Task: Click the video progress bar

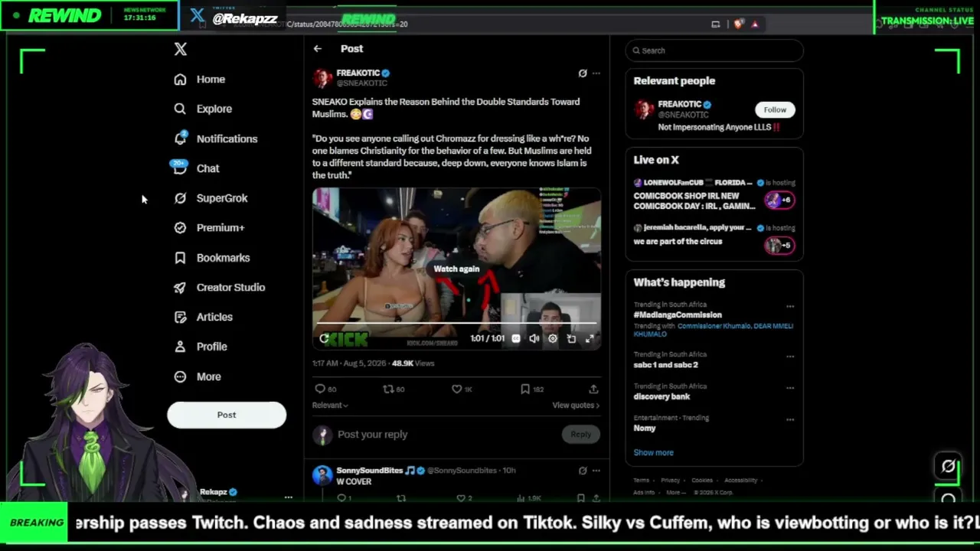Action: pos(456,324)
